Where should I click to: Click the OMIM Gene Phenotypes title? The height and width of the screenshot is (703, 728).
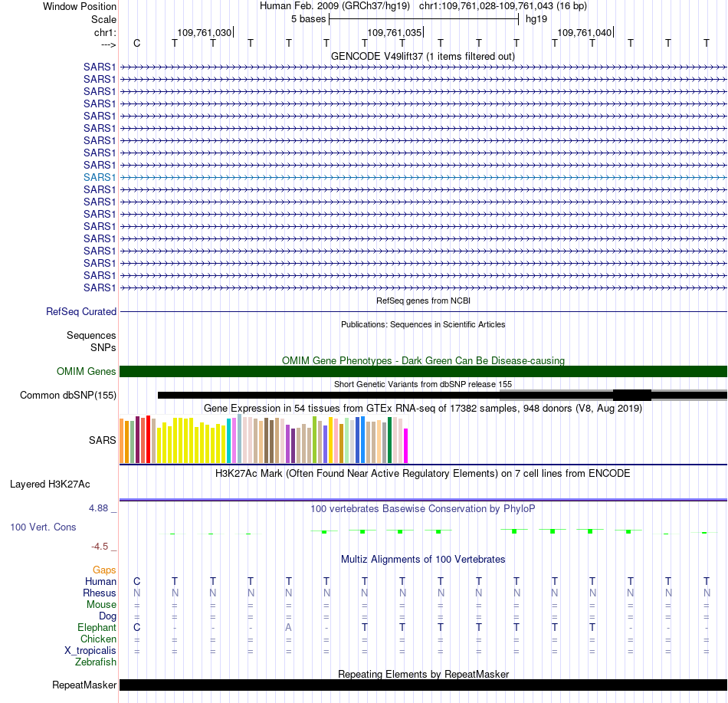click(423, 361)
